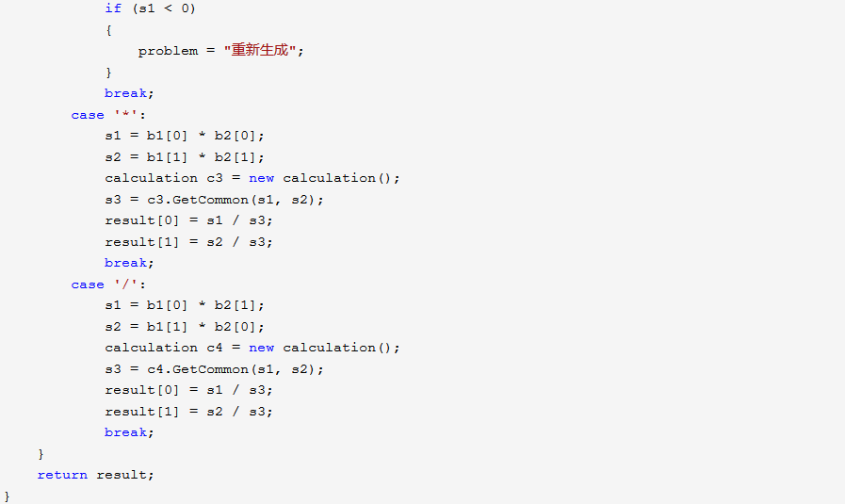Click the "calculation c3" declaration
This screenshot has height=504, width=845.
click(x=163, y=178)
